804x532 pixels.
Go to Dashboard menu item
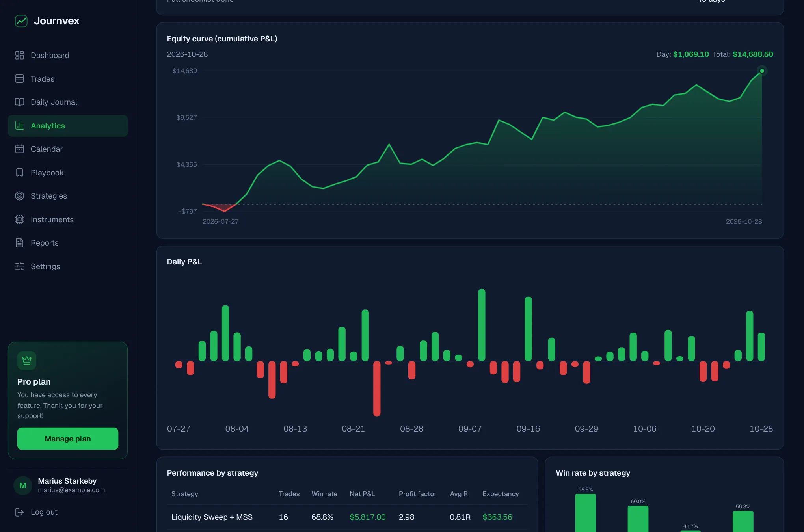click(50, 55)
